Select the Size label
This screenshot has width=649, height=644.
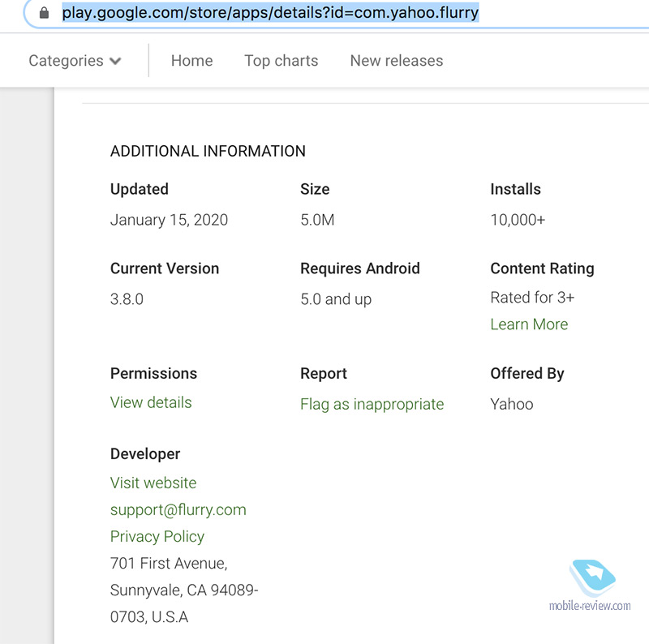(x=315, y=189)
